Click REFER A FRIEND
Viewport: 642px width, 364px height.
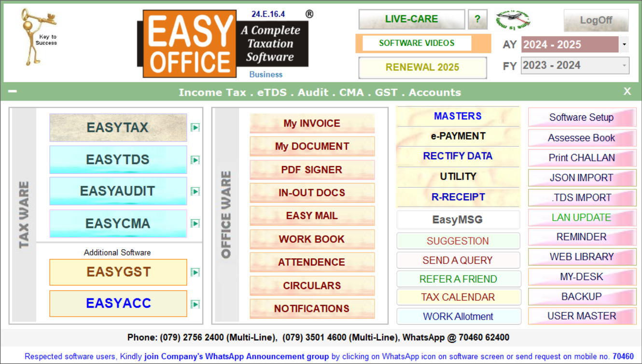coord(459,279)
